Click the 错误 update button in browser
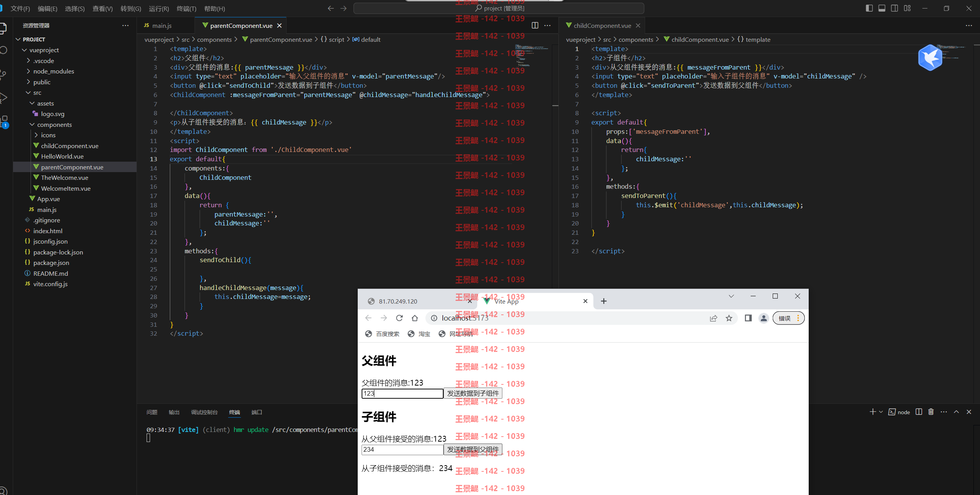Viewport: 980px width, 495px height. click(x=788, y=318)
